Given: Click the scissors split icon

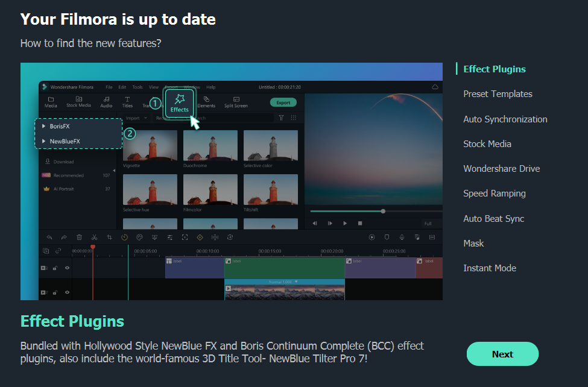Looking at the screenshot, I should (x=94, y=237).
